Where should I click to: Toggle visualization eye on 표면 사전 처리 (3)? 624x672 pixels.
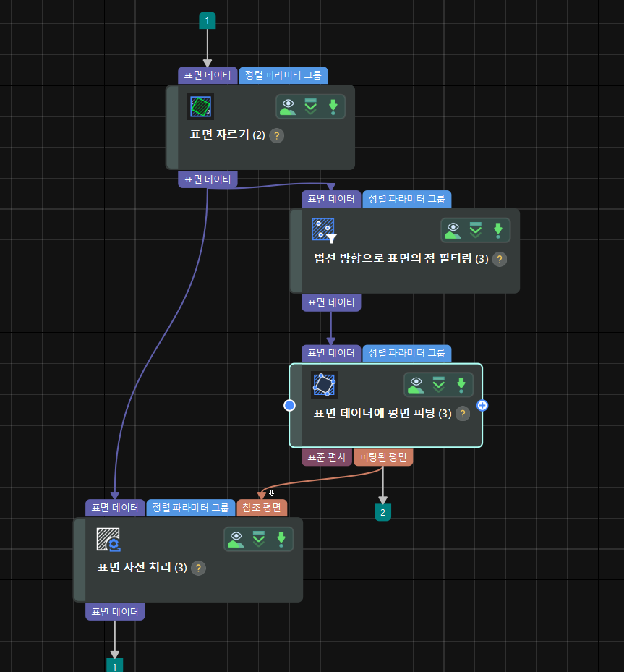click(x=236, y=539)
